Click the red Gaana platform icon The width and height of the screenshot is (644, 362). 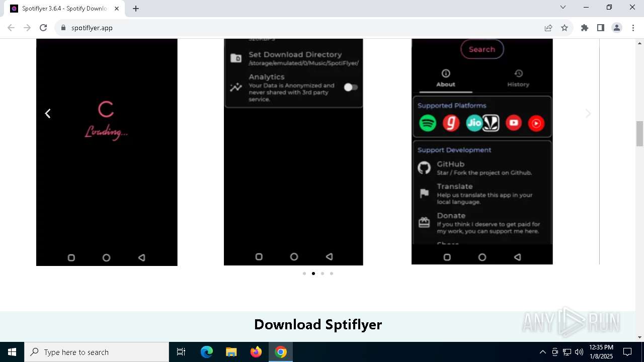pyautogui.click(x=451, y=123)
